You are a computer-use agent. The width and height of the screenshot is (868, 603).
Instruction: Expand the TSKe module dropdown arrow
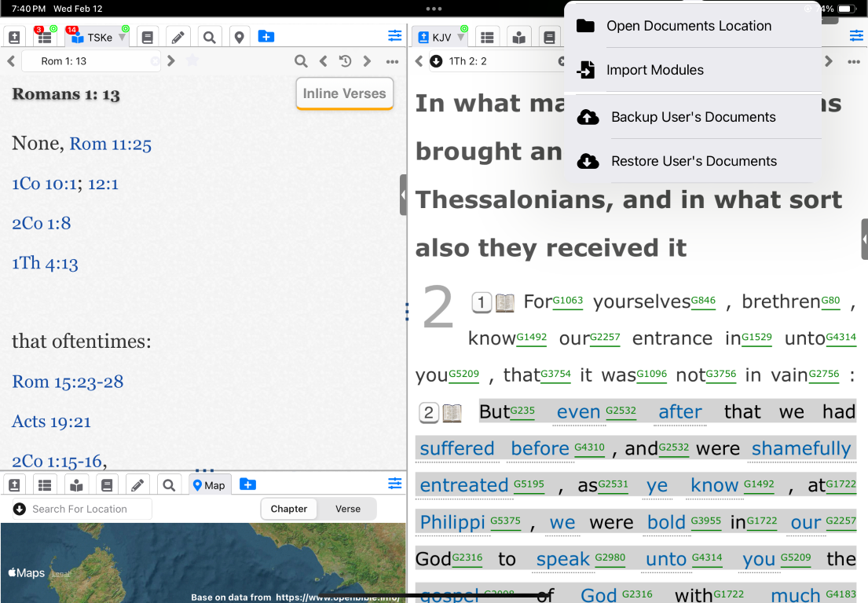click(122, 38)
